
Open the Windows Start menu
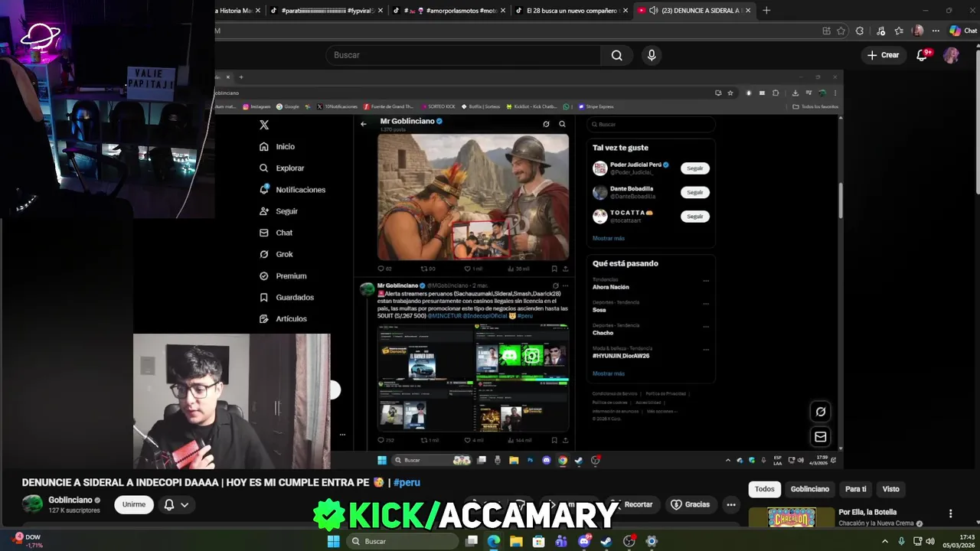pyautogui.click(x=333, y=541)
